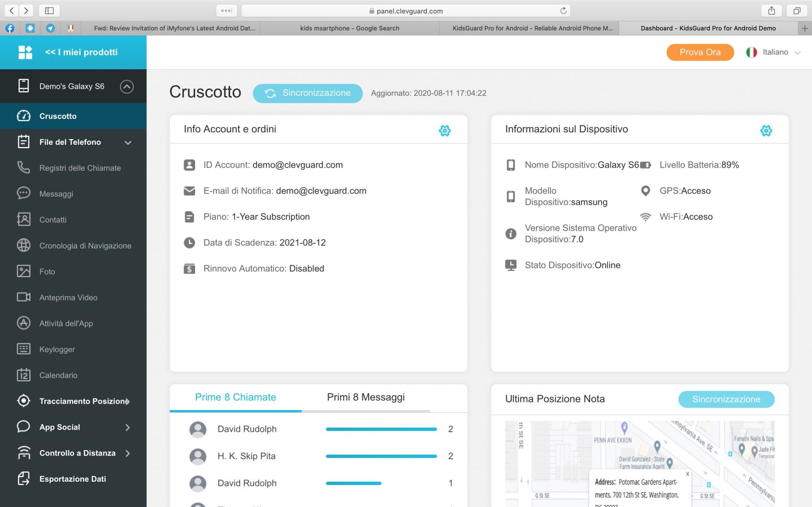Reload page with the refresh icon
This screenshot has height=507, width=812.
click(x=563, y=11)
